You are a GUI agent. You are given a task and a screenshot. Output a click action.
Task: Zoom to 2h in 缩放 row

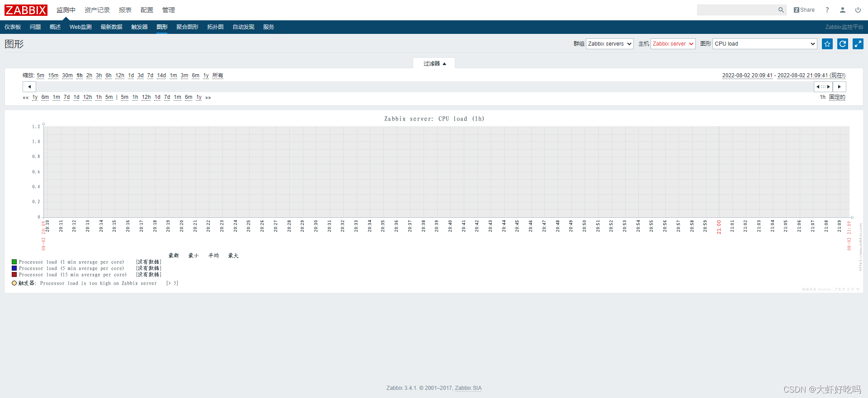click(x=89, y=75)
